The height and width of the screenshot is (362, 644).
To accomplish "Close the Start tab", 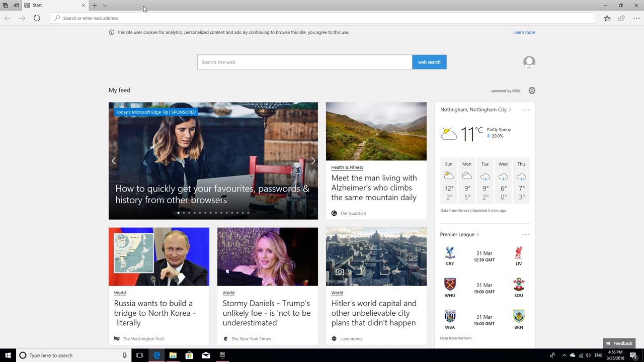I will tap(84, 6).
